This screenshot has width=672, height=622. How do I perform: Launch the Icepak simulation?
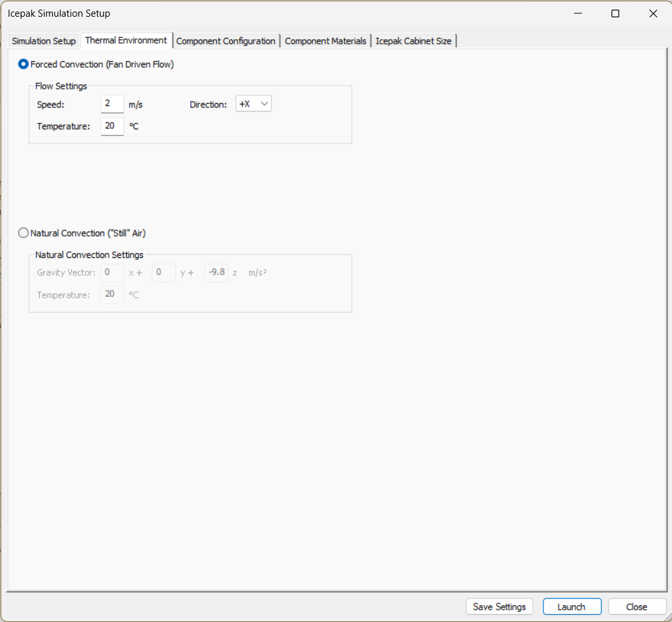coord(572,607)
